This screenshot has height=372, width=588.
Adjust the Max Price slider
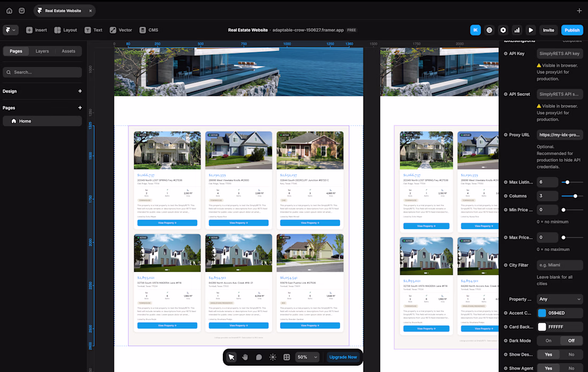pyautogui.click(x=563, y=238)
